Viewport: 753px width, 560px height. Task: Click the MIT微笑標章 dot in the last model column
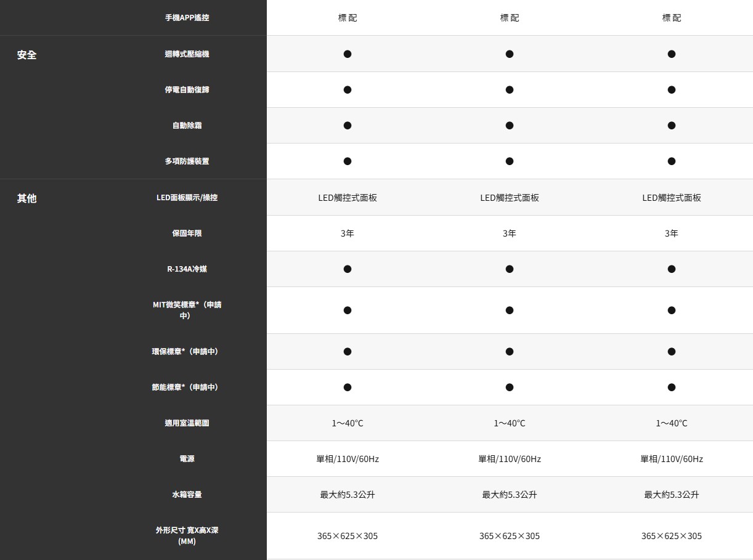click(x=671, y=310)
